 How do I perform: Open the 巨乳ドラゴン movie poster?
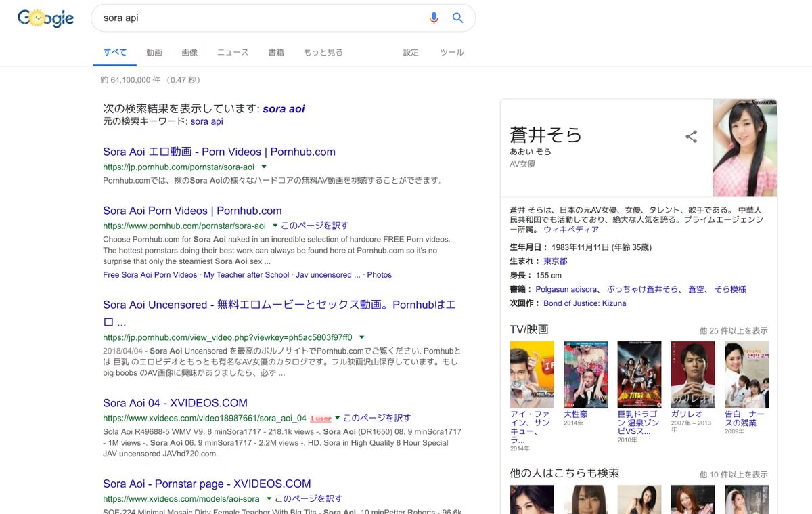pos(639,374)
